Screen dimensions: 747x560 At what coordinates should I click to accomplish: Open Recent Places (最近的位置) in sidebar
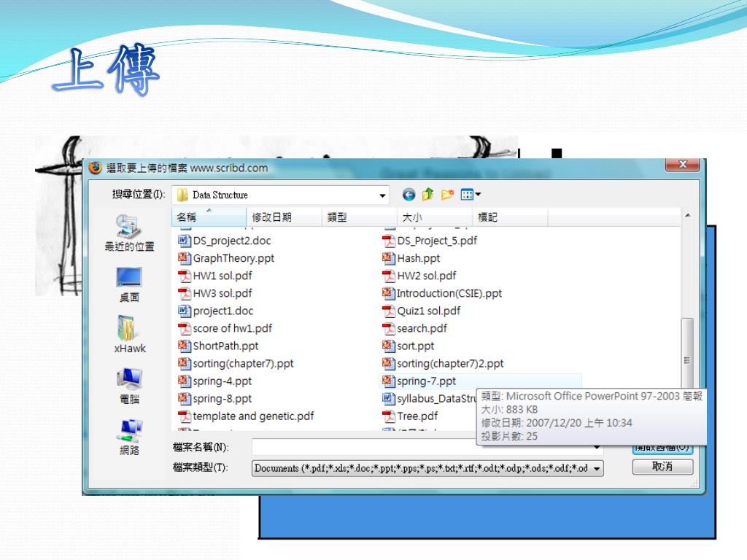pos(129,233)
